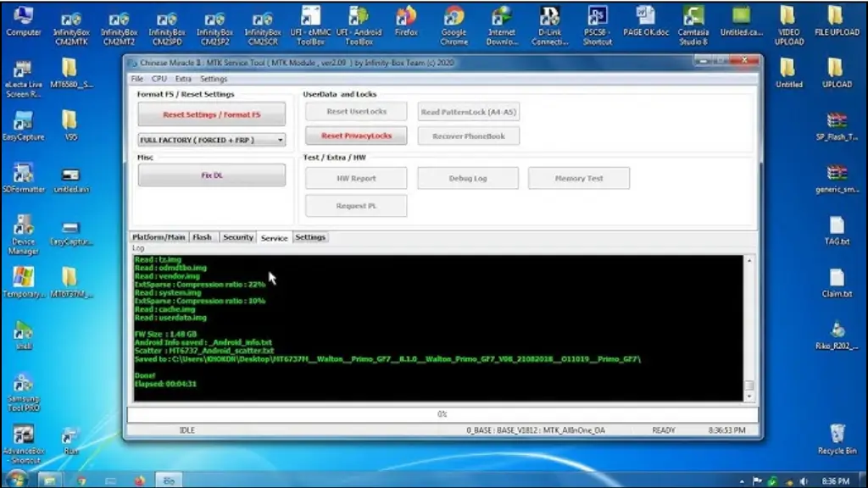Screen dimensions: 868x488
Task: Click the taskbar clock showing 8:36 PM
Action: tap(835, 481)
